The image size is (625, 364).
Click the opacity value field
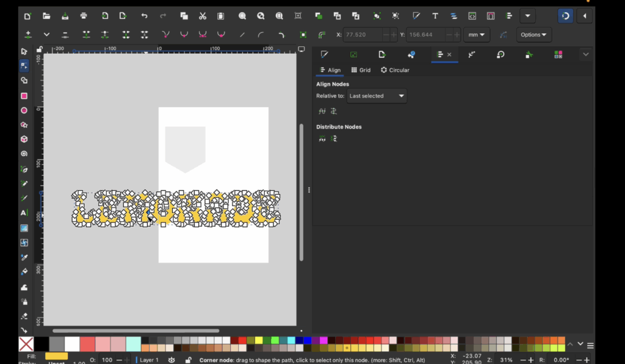coord(107,360)
